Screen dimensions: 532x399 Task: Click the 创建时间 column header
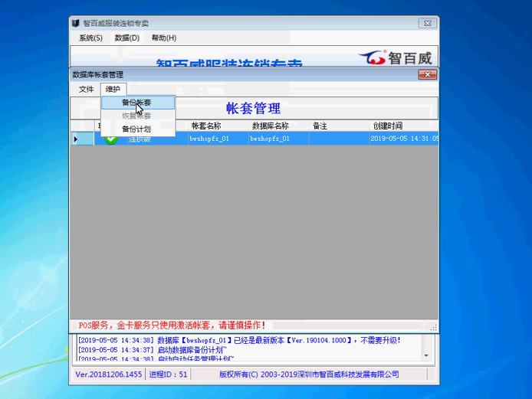[x=387, y=126]
